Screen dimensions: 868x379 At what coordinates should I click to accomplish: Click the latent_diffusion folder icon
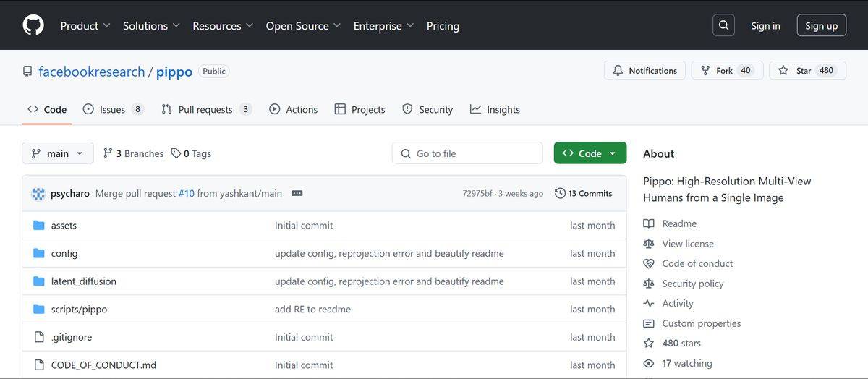click(39, 281)
